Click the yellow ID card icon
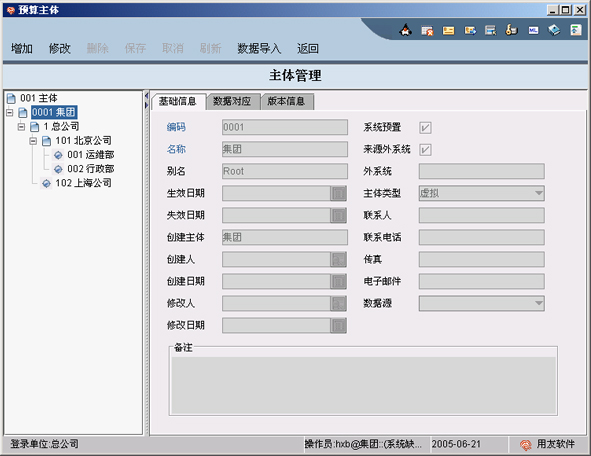 point(448,30)
